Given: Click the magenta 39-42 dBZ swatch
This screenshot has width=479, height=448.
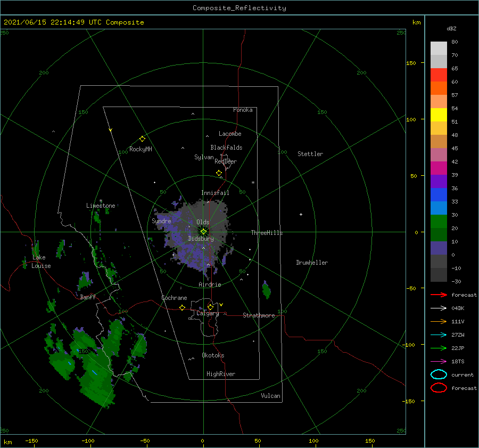Looking at the screenshot, I should point(439,168).
